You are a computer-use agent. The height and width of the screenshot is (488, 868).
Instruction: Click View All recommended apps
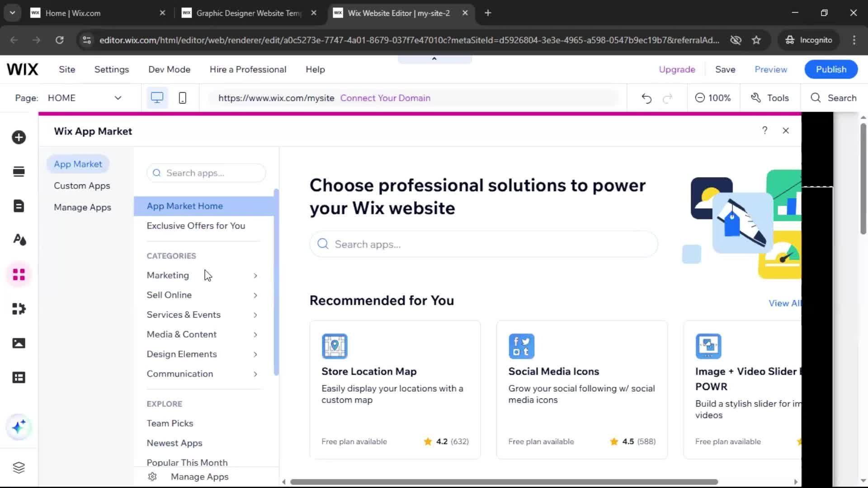click(785, 303)
